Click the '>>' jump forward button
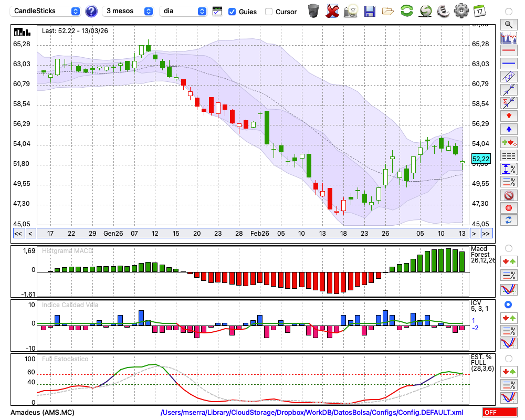The height and width of the screenshot is (420, 525). pos(486,233)
